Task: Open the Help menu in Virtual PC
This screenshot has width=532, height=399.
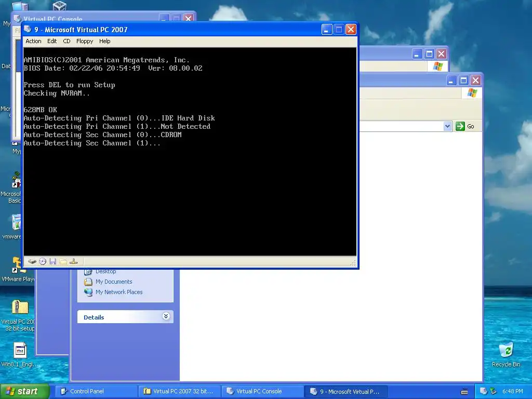Action: pos(104,41)
